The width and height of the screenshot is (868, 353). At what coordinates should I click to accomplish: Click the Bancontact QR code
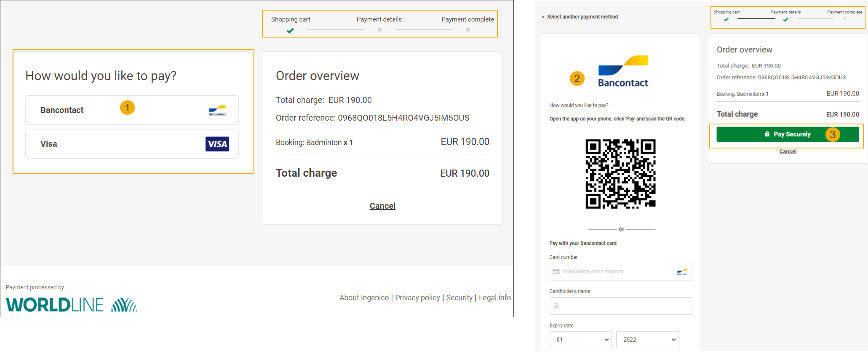coord(621,174)
